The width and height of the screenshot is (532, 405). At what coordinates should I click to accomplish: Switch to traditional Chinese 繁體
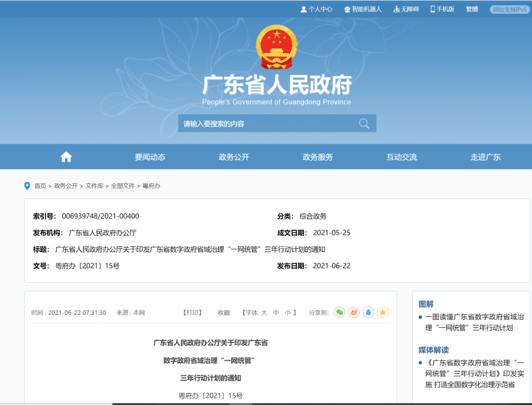pyautogui.click(x=471, y=9)
